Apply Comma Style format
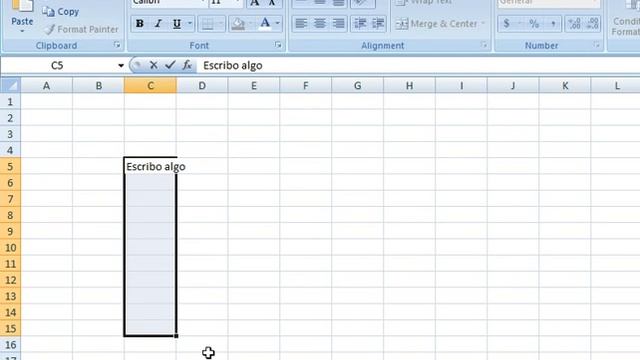640x360 pixels. [553, 24]
